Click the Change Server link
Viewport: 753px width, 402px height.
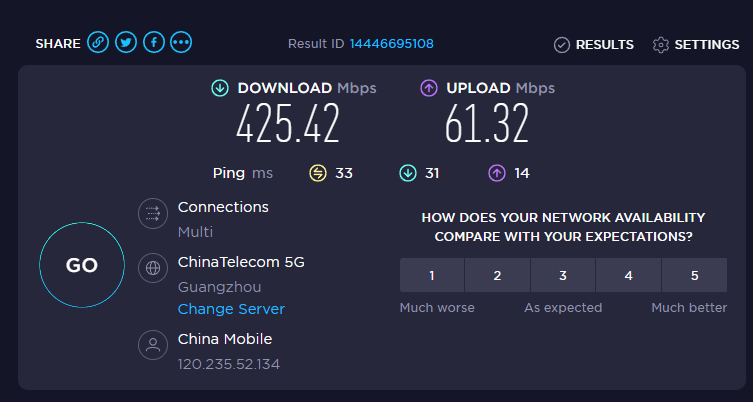(x=231, y=309)
